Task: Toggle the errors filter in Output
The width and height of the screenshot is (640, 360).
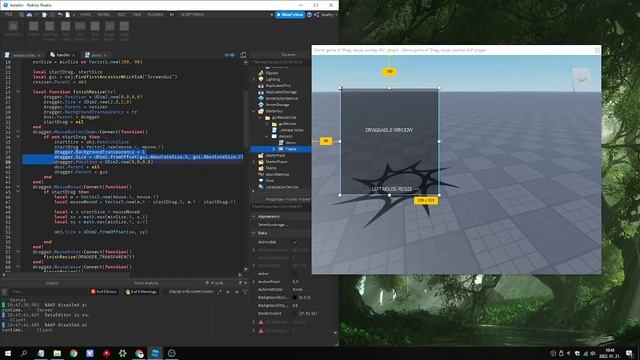Action: (x=104, y=292)
